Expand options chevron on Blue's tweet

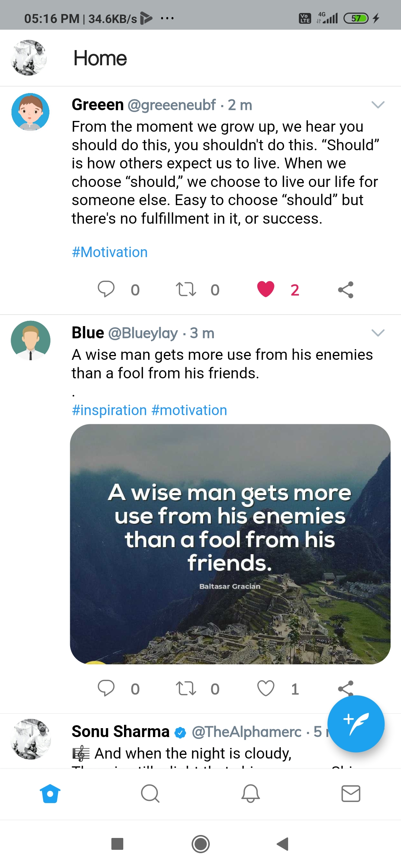coord(378,333)
